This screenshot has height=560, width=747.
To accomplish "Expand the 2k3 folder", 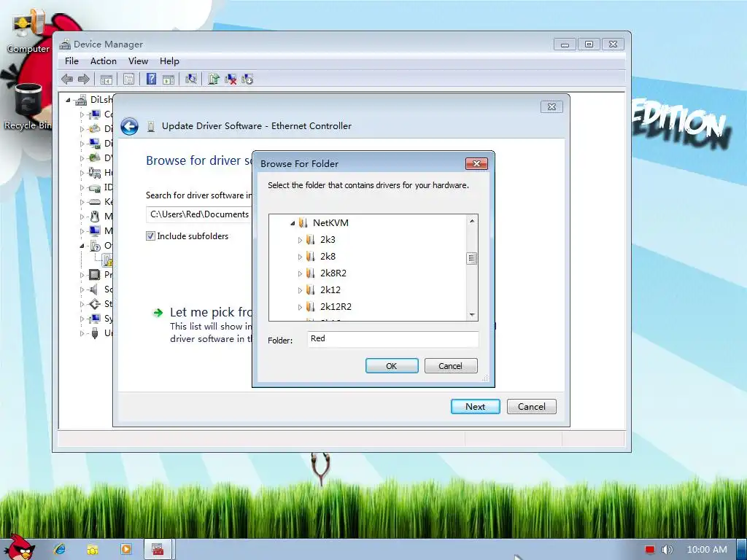I will pos(300,240).
